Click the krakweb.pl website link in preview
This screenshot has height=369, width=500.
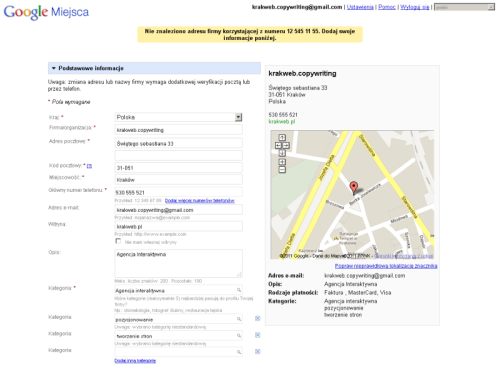tap(282, 122)
